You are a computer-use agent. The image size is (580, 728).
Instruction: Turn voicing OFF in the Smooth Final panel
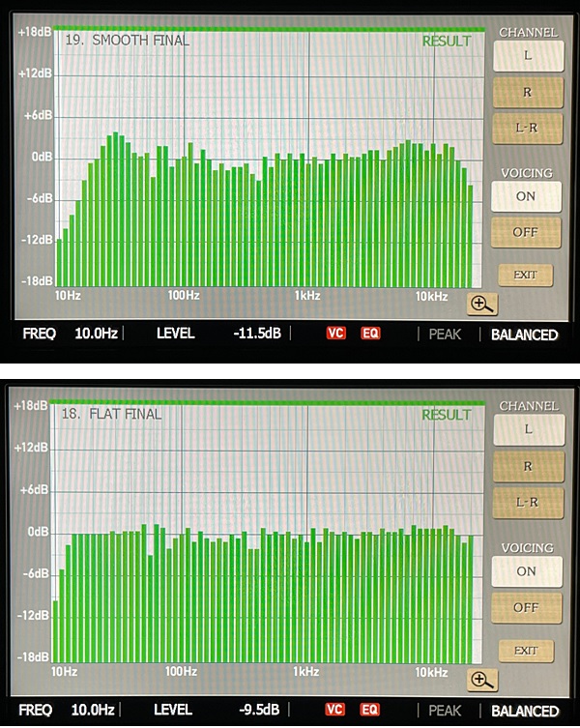click(525, 233)
